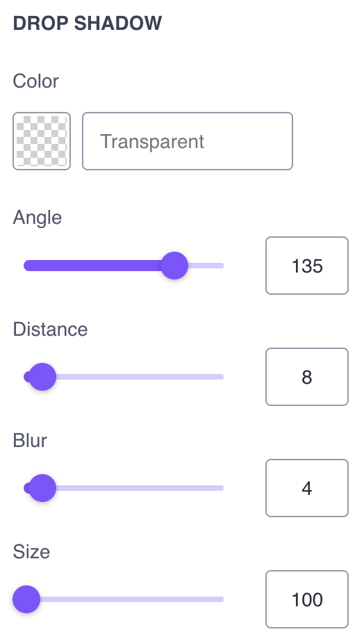This screenshot has width=364, height=641.
Task: Click the unfilled end of Angle track
Action: [206, 266]
